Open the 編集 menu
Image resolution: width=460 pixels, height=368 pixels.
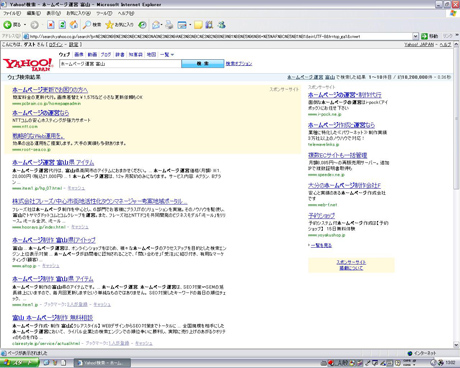tap(34, 13)
